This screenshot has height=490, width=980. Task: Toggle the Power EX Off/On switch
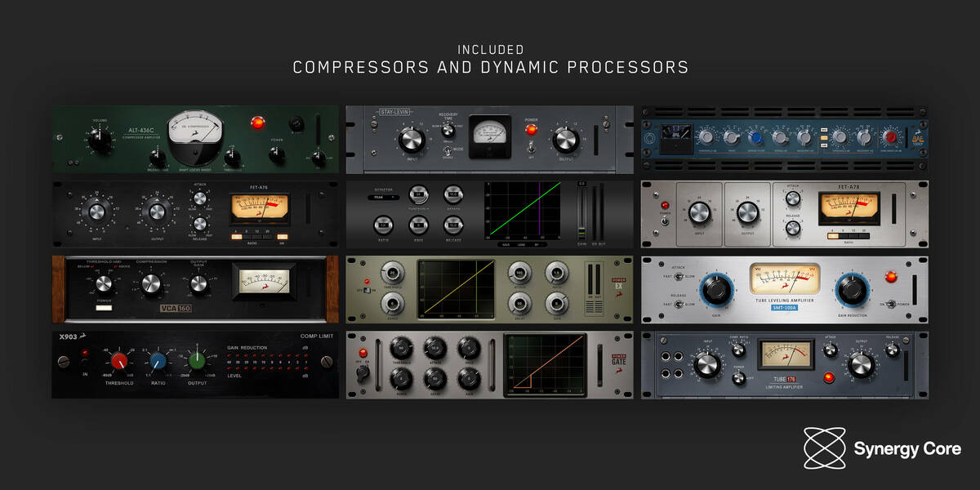[x=368, y=290]
